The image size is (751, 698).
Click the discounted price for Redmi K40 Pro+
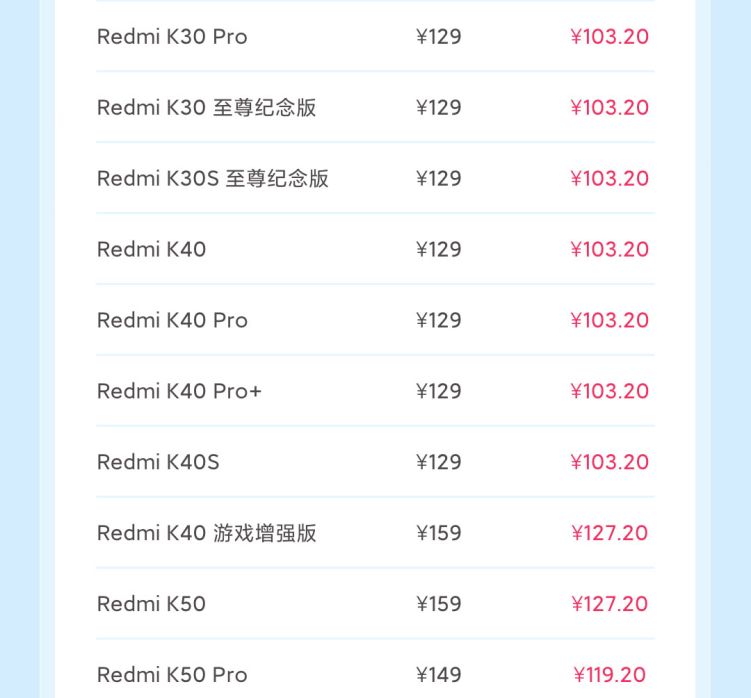coord(609,392)
